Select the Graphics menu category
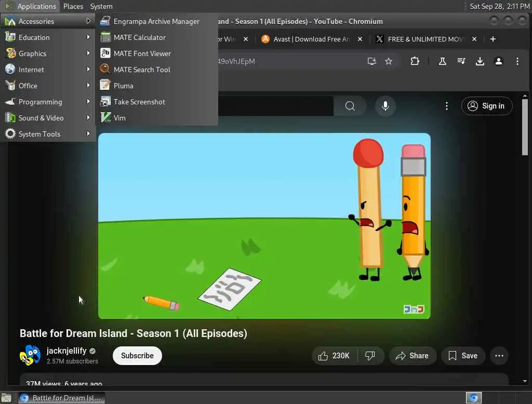Image resolution: width=532 pixels, height=404 pixels. [x=48, y=53]
